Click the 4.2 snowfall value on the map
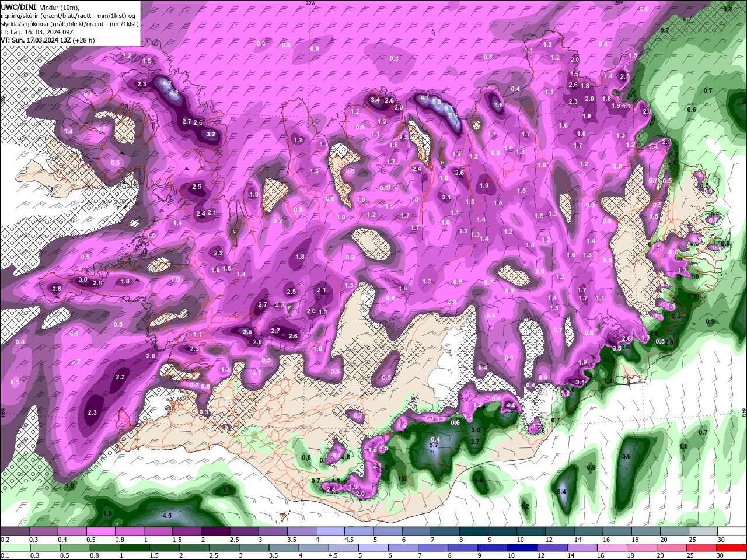 coord(166,83)
